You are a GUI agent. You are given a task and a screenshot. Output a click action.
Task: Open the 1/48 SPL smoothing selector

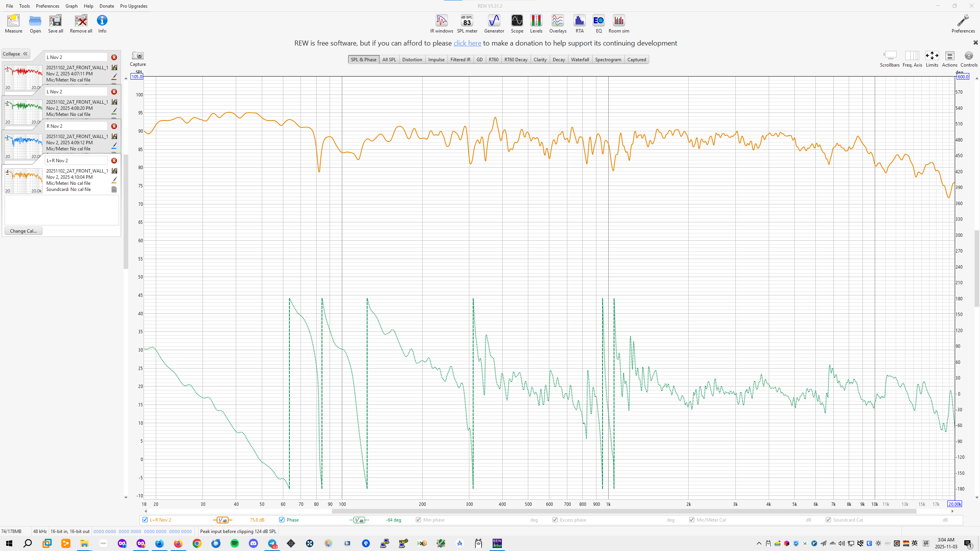point(222,520)
